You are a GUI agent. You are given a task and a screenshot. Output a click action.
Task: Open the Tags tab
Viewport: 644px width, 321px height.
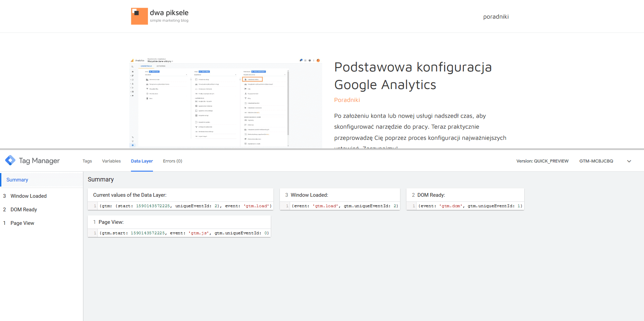[87, 161]
